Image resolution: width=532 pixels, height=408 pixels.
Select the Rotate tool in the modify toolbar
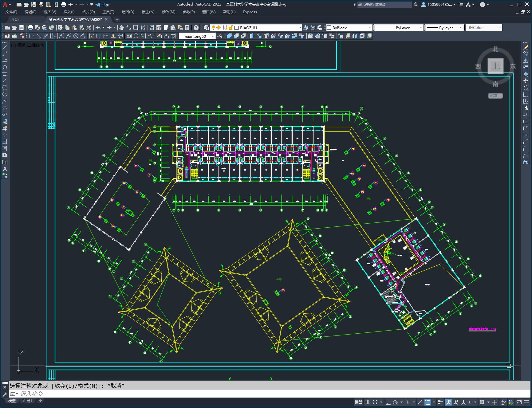(526, 88)
